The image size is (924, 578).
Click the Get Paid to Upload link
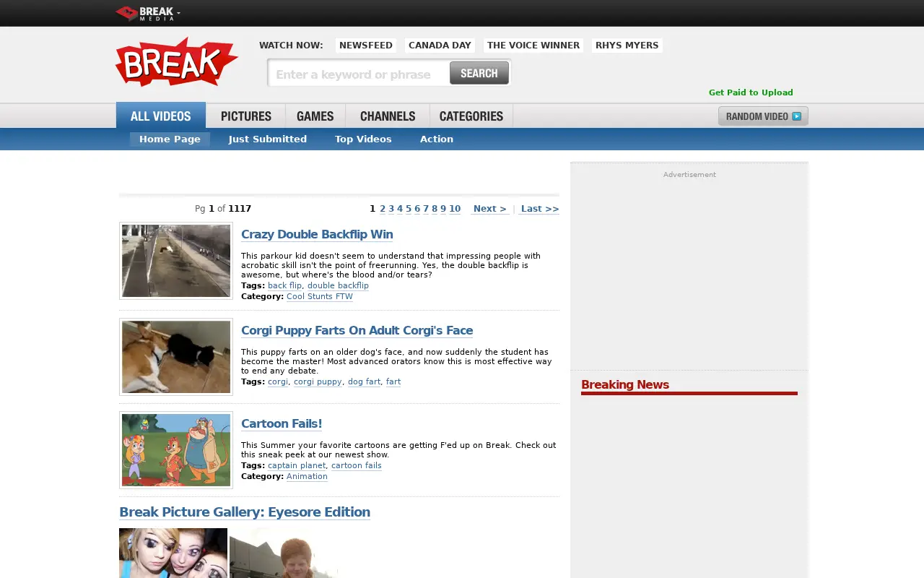pyautogui.click(x=751, y=92)
